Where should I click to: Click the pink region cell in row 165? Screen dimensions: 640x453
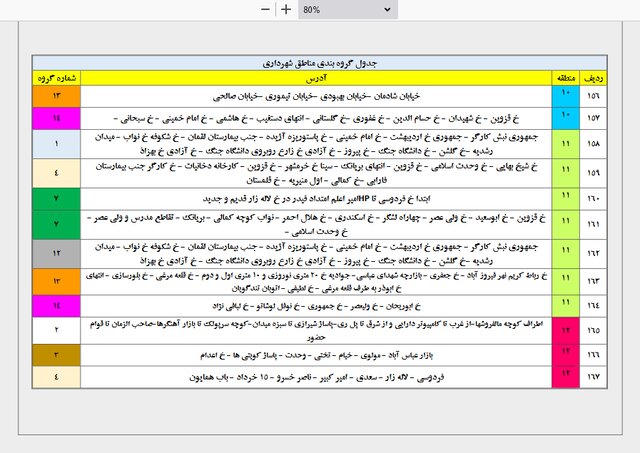tap(566, 328)
